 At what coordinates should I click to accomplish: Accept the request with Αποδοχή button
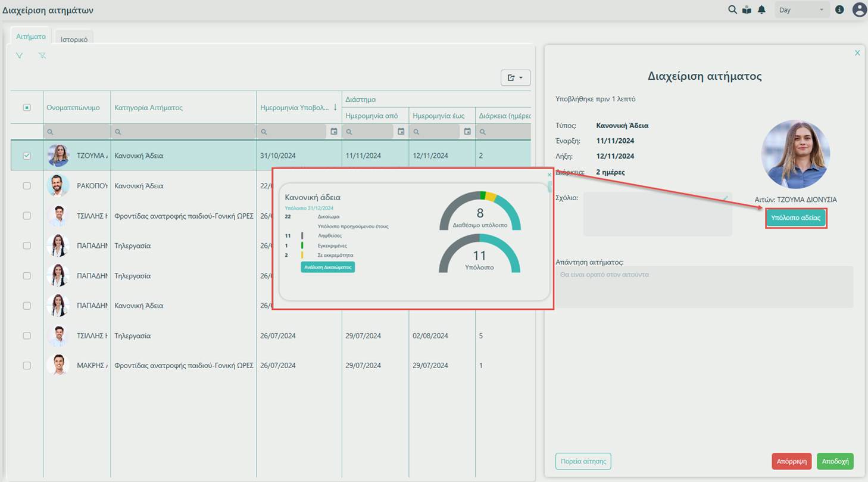(835, 461)
